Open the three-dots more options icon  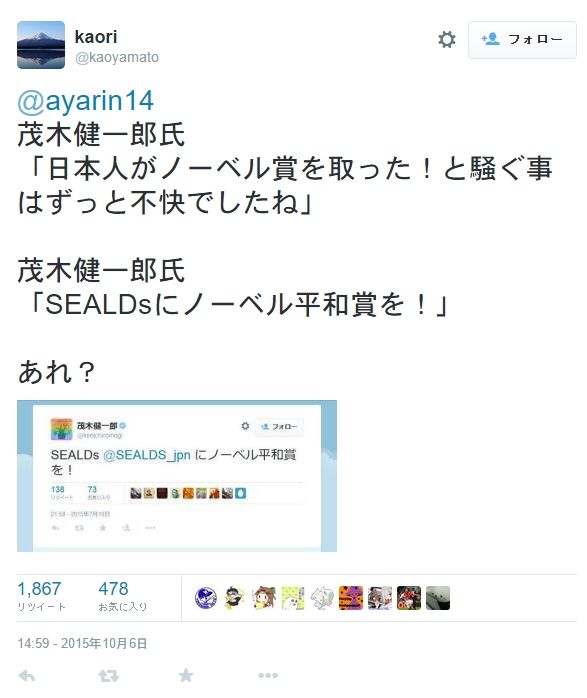point(268,675)
